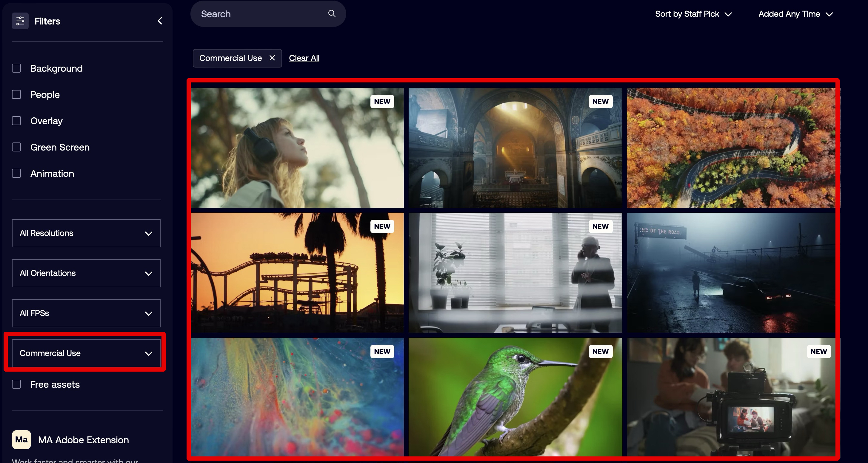
Task: Expand the All Orientations dropdown
Action: 86,273
